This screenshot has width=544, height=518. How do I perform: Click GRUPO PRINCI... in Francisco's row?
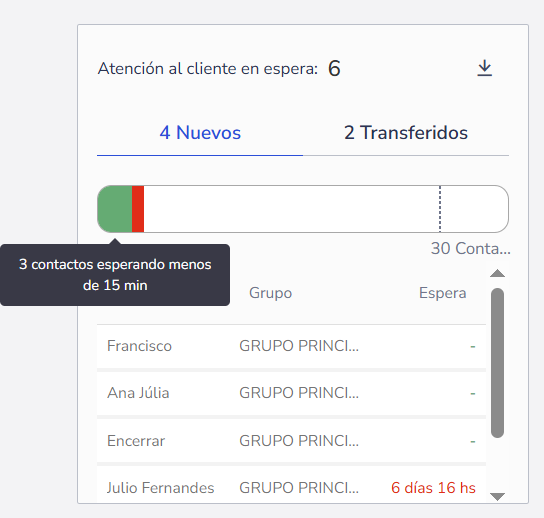point(299,346)
